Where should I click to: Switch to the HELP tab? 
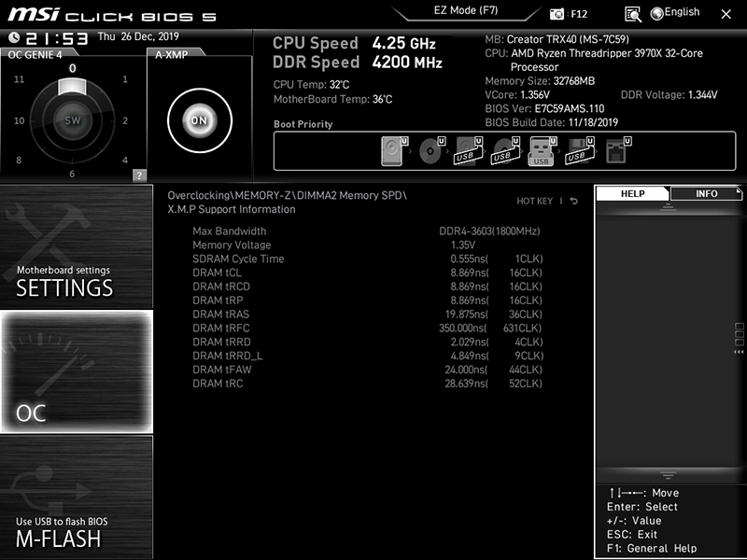click(632, 193)
